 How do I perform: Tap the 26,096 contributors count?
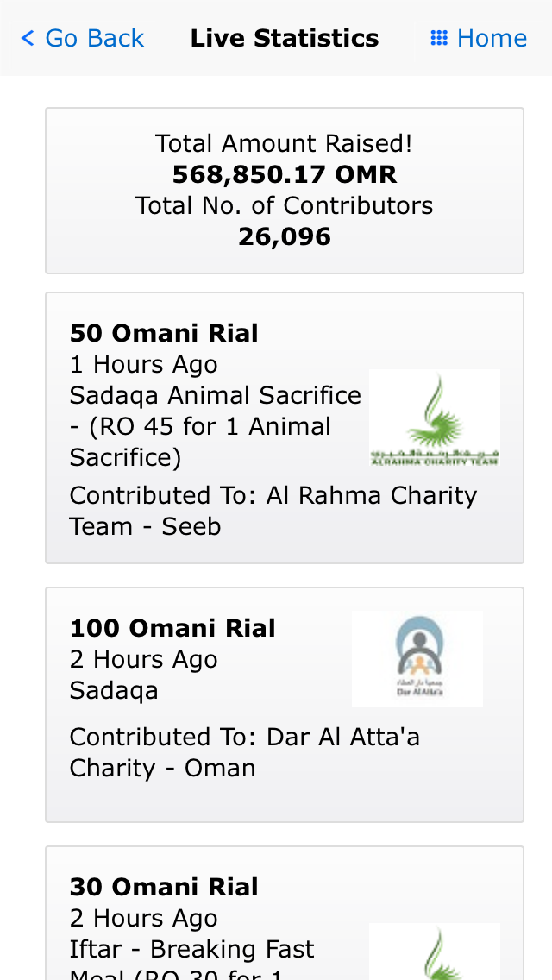[x=285, y=237]
